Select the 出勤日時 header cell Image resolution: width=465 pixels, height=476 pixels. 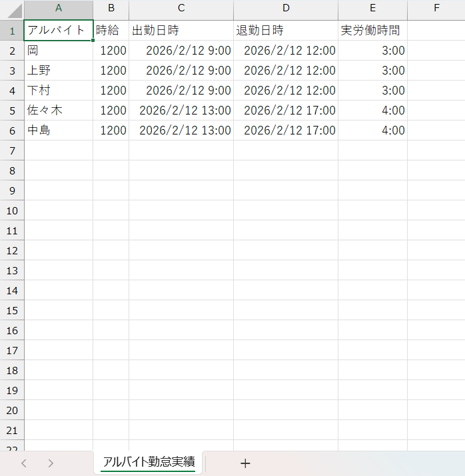click(181, 31)
